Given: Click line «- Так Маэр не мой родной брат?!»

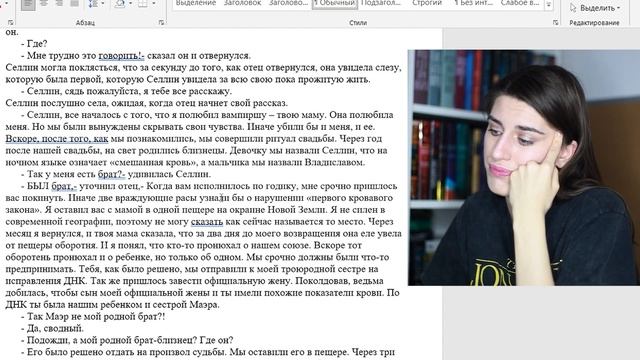Looking at the screenshot, I should (93, 316).
